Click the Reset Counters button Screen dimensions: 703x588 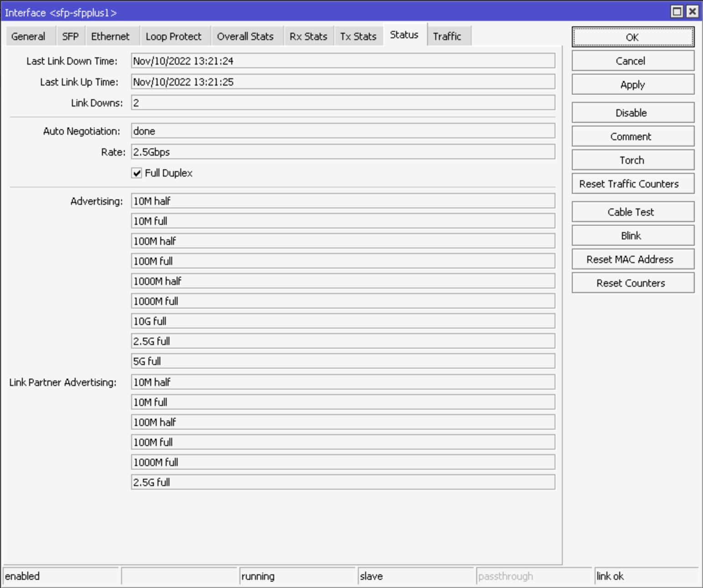[x=633, y=283]
